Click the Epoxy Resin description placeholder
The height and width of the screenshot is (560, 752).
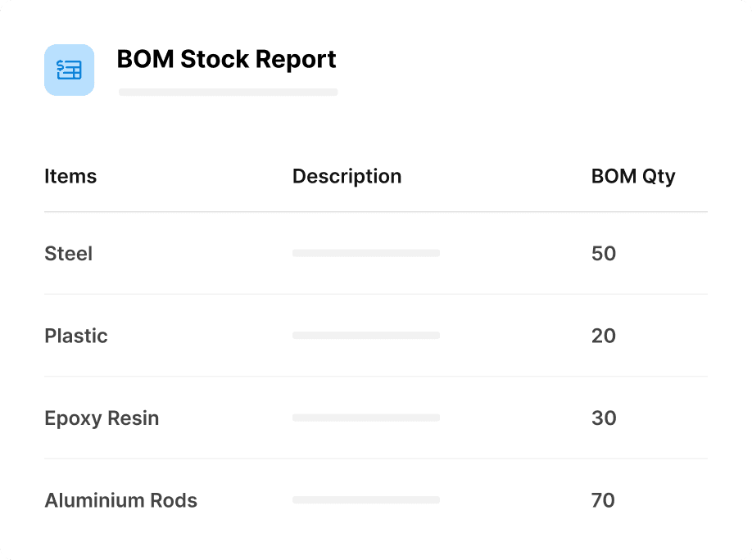365,418
